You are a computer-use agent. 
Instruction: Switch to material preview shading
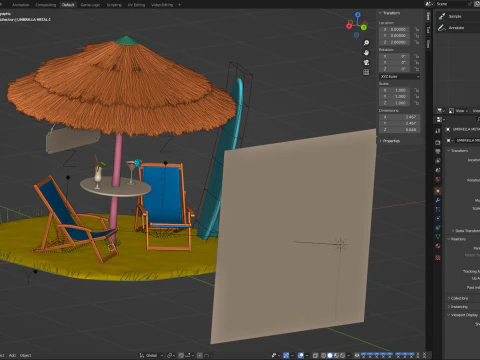pyautogui.click(x=336, y=355)
